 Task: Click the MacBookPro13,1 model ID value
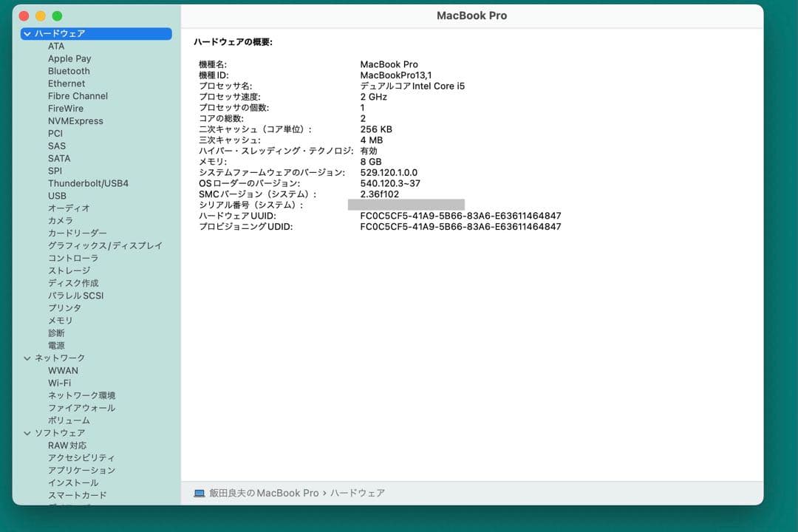[x=396, y=75]
